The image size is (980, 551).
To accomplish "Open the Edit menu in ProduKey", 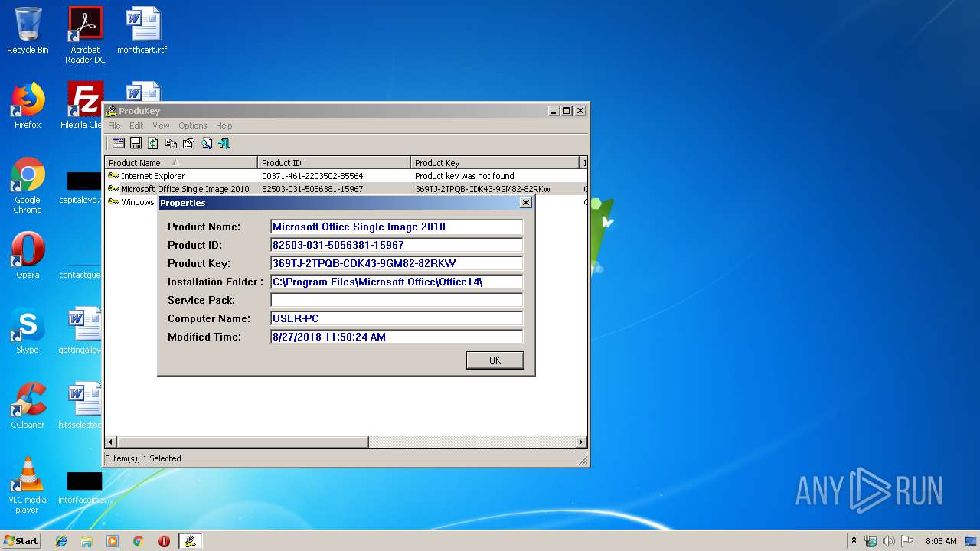I will pos(136,126).
